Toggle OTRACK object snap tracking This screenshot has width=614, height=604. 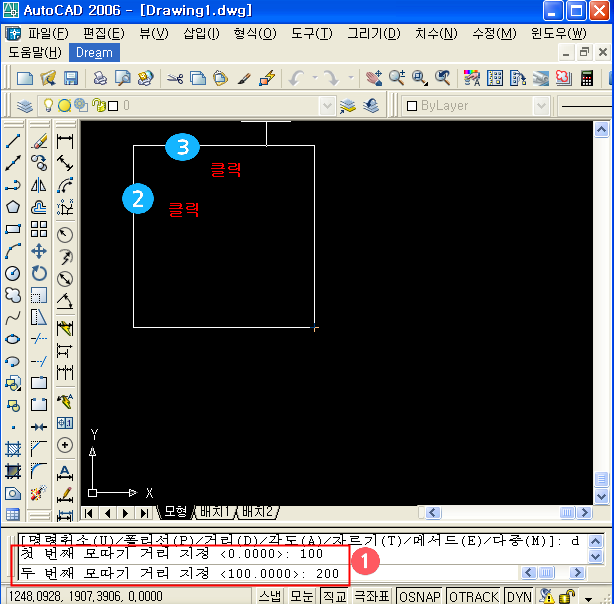pos(474,596)
